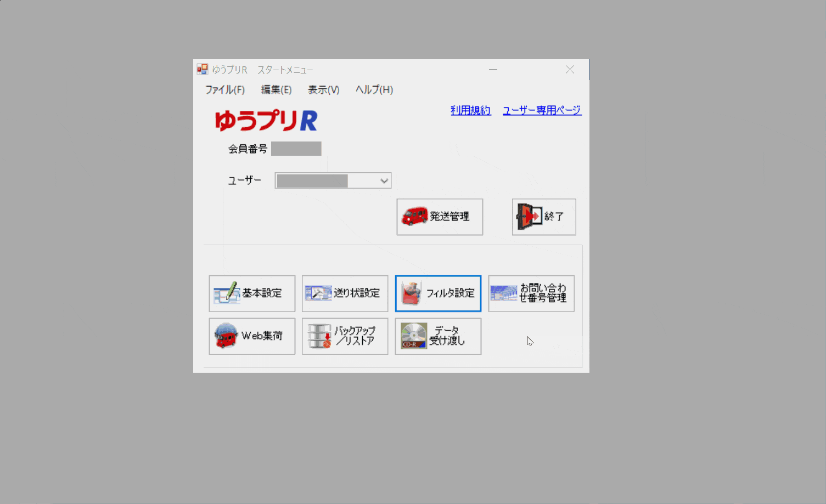Open 送り状設定 label settings
This screenshot has height=504, width=826.
pyautogui.click(x=345, y=293)
